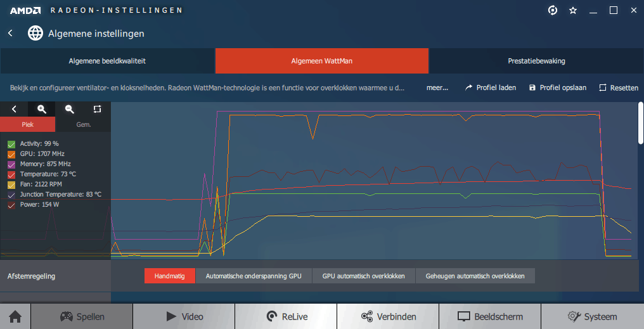Maximize the Radeon settings window
The height and width of the screenshot is (329, 644).
coord(614,10)
